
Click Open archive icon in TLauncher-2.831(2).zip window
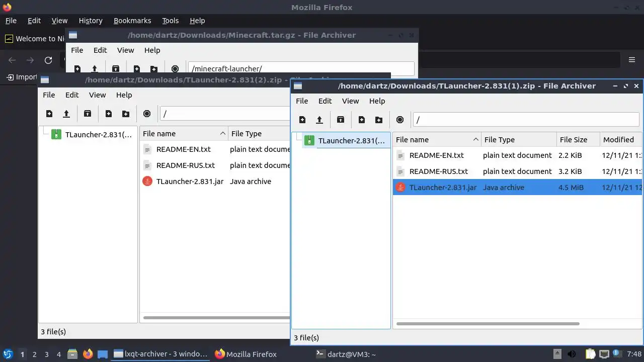pos(66,114)
